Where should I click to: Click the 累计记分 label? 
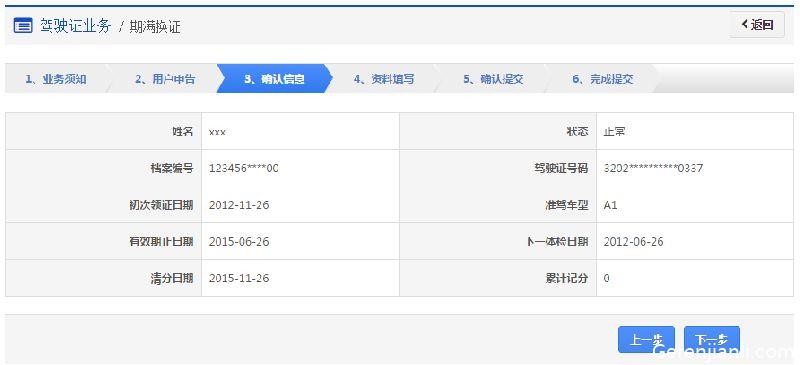(x=566, y=278)
